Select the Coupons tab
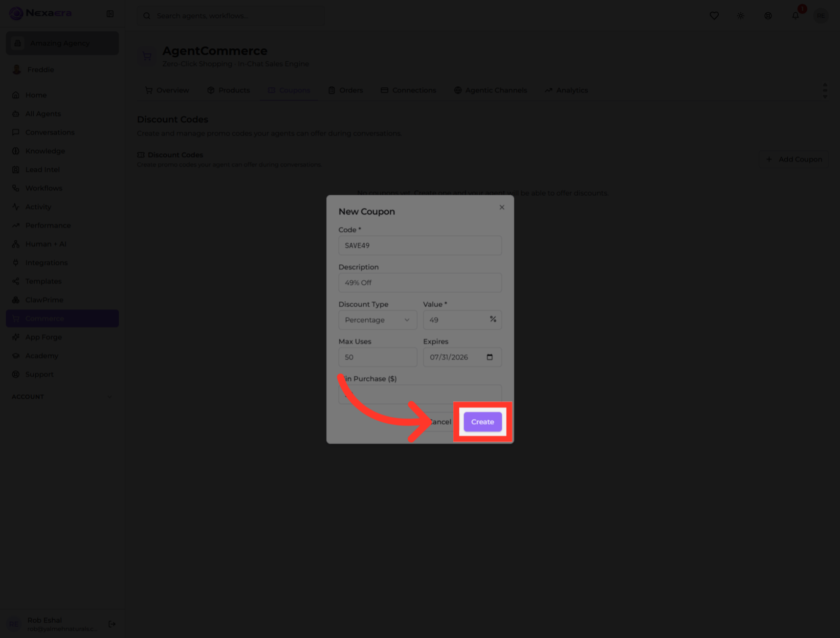 pos(289,91)
